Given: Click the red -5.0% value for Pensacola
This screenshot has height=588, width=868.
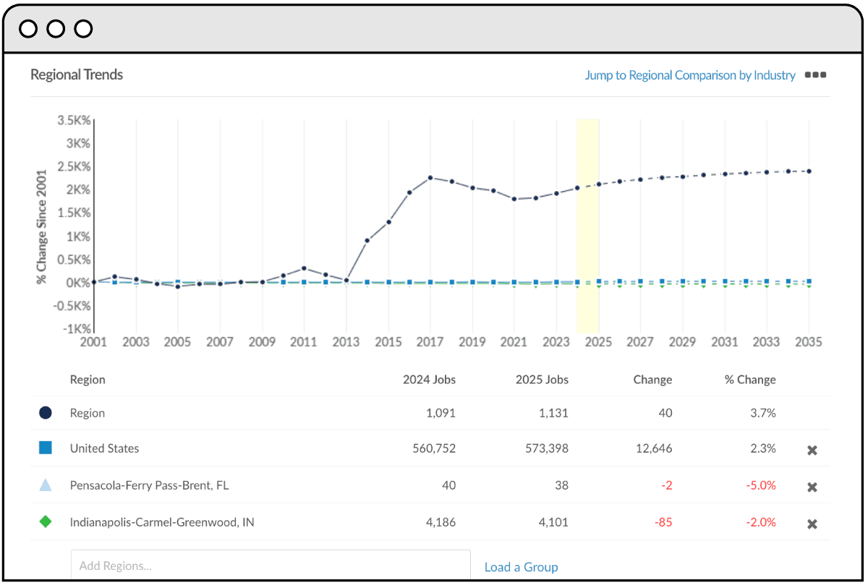Looking at the screenshot, I should pyautogui.click(x=759, y=485).
